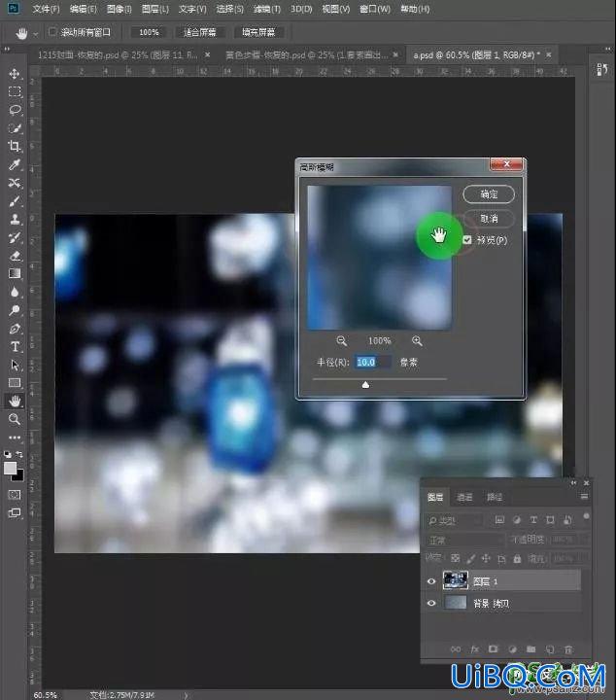Click the radius slider handle

(x=365, y=384)
